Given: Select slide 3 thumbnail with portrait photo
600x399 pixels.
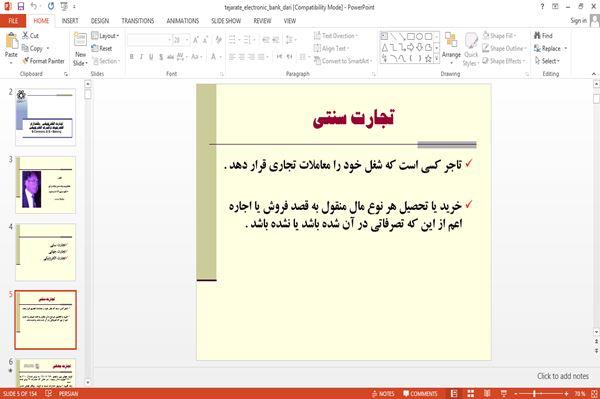Looking at the screenshot, I should [x=46, y=185].
